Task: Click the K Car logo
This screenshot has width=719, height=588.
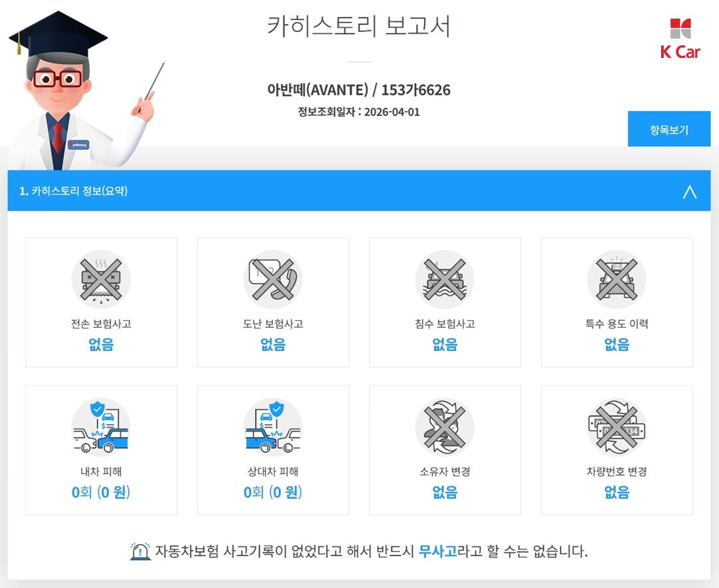Action: [x=680, y=39]
